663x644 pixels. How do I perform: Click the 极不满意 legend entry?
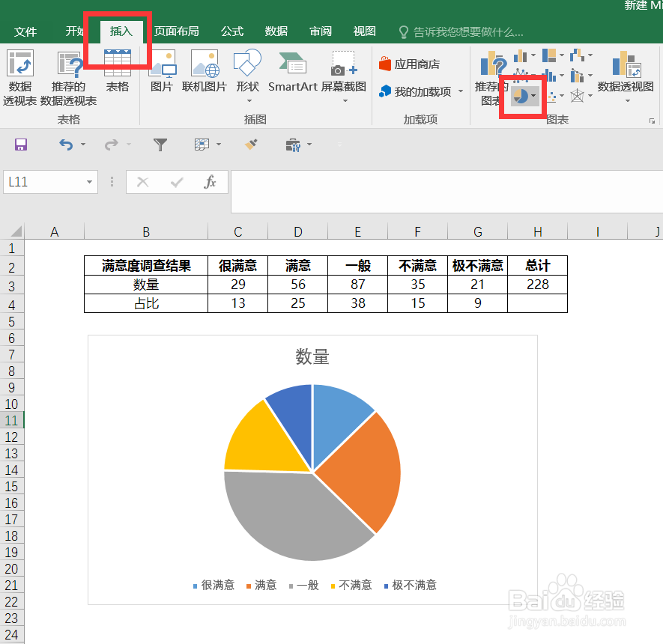(410, 586)
